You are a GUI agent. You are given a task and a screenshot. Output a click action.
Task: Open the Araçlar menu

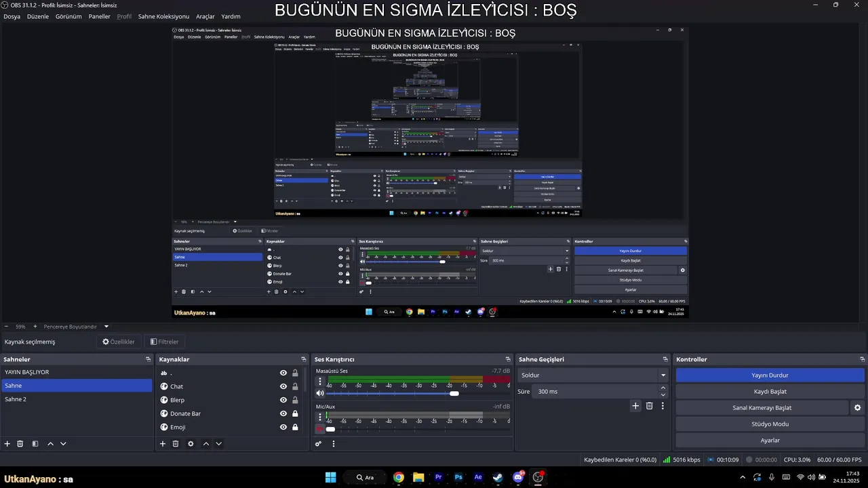[205, 16]
